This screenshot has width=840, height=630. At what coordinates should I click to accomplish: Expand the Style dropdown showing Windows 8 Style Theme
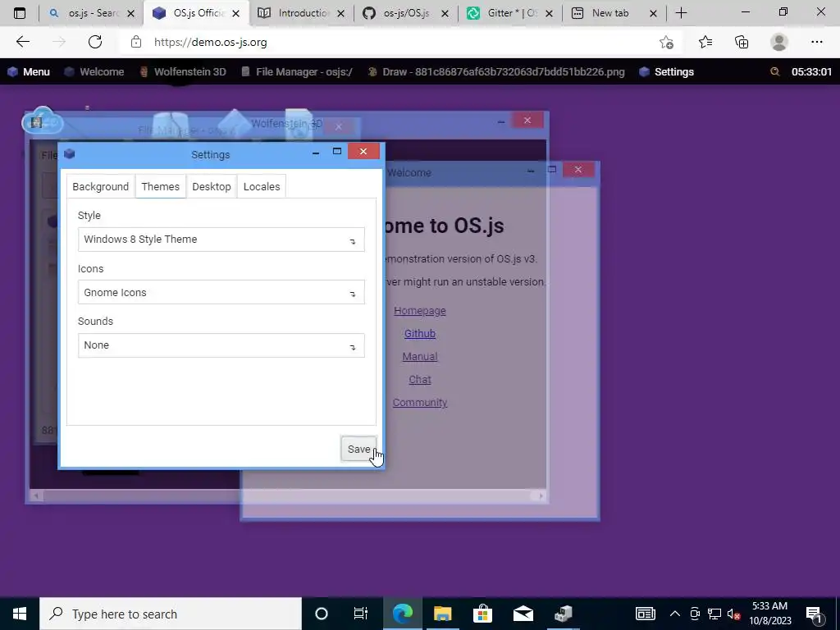[221, 240]
